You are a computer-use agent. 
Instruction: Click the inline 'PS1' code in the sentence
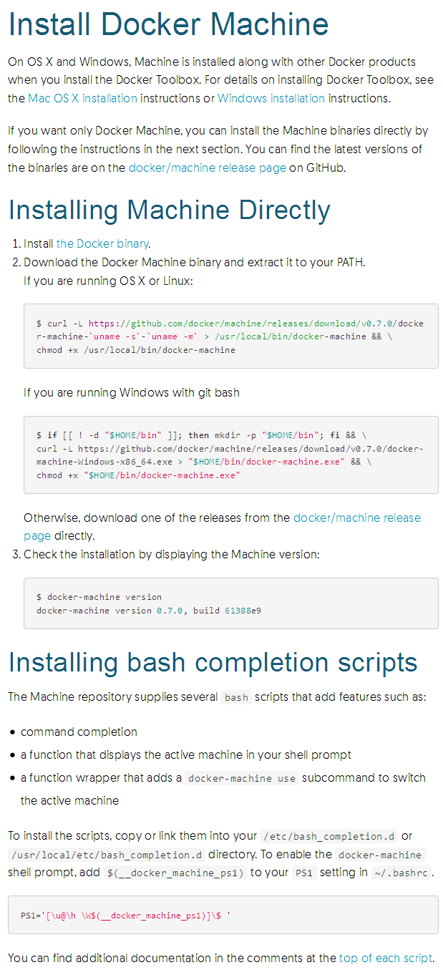[305, 873]
